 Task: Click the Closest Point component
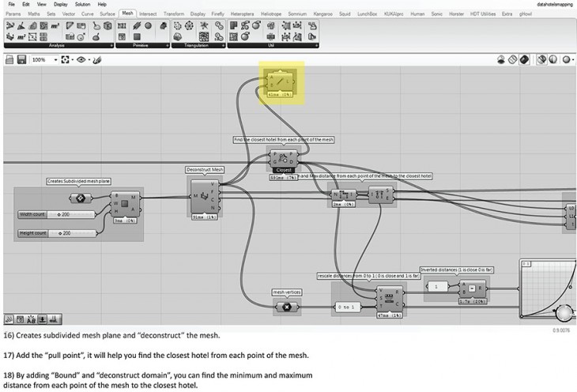click(x=284, y=156)
